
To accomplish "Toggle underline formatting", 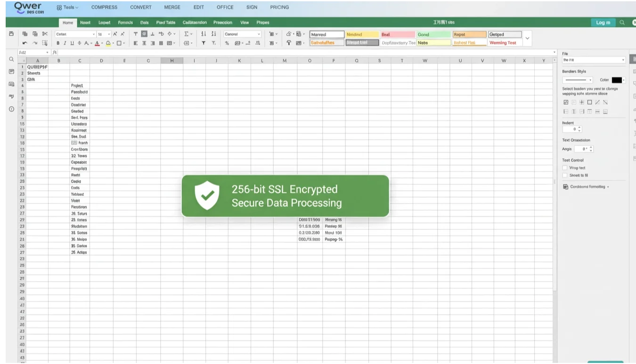I will 72,43.
